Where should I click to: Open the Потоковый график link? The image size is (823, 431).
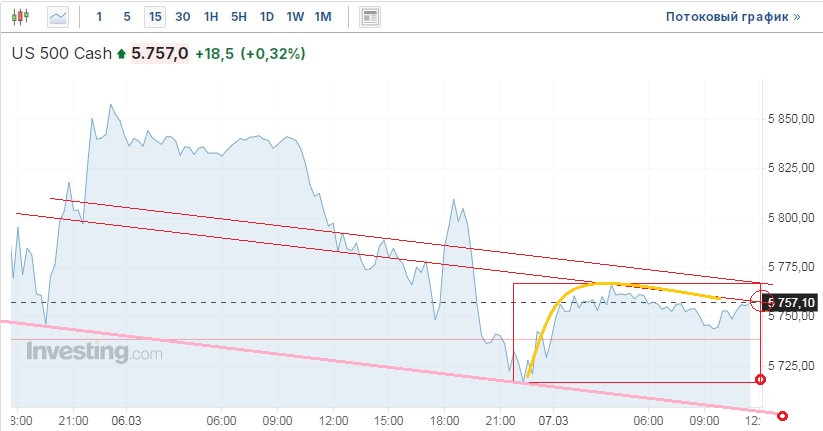coord(733,17)
